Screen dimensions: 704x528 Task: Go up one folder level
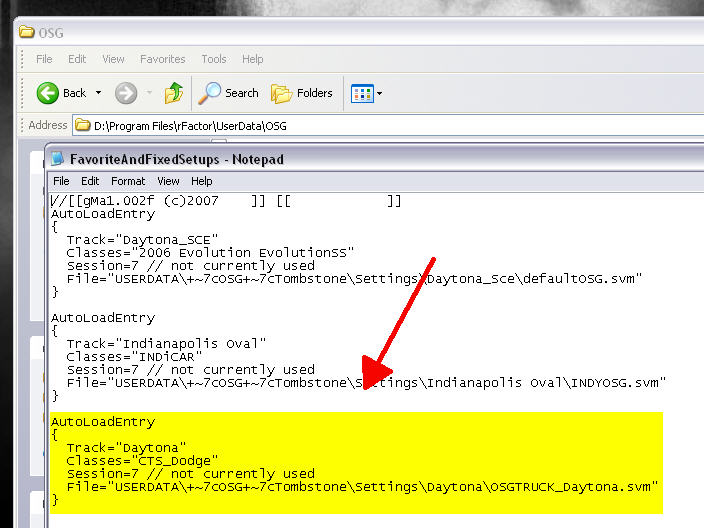tap(174, 93)
